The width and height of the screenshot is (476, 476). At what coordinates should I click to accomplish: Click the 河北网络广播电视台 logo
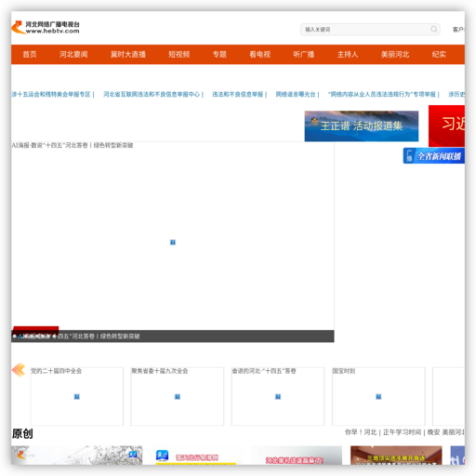tap(46, 28)
